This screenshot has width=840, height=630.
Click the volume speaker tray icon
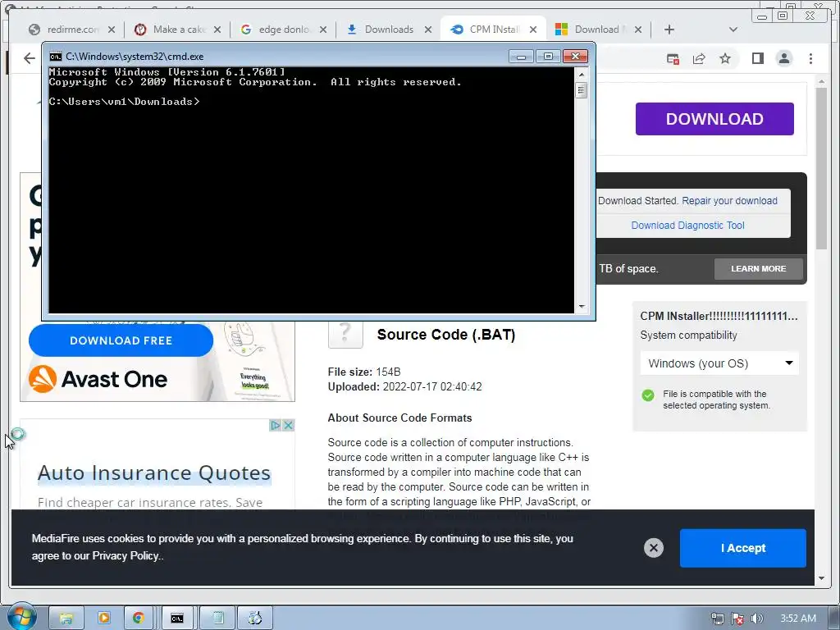pyautogui.click(x=756, y=619)
